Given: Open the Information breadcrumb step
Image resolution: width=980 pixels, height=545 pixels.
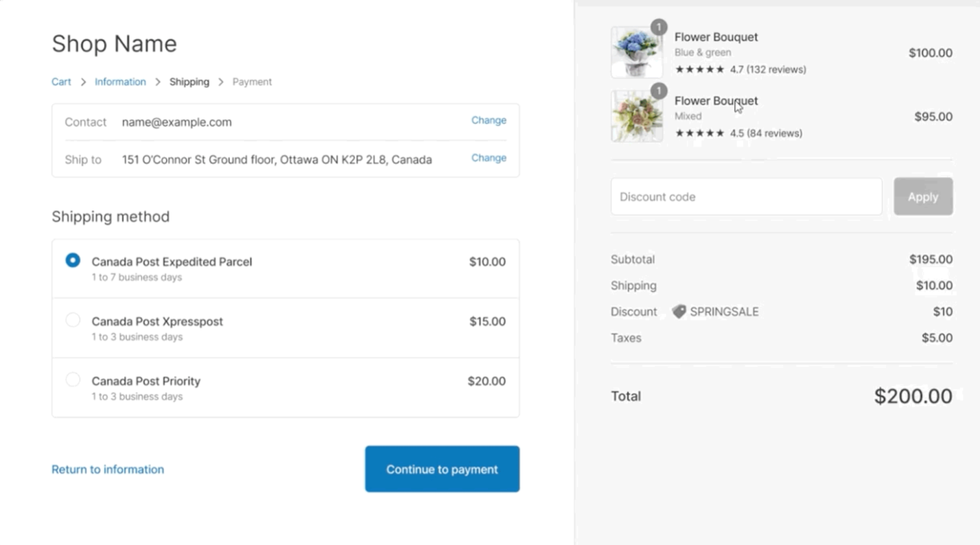Looking at the screenshot, I should pos(120,81).
